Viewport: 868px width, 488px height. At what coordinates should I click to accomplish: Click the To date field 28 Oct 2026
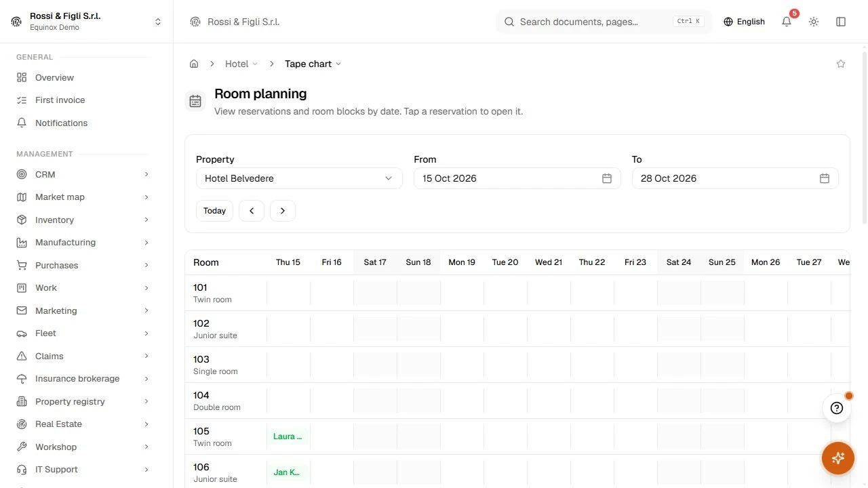[735, 178]
